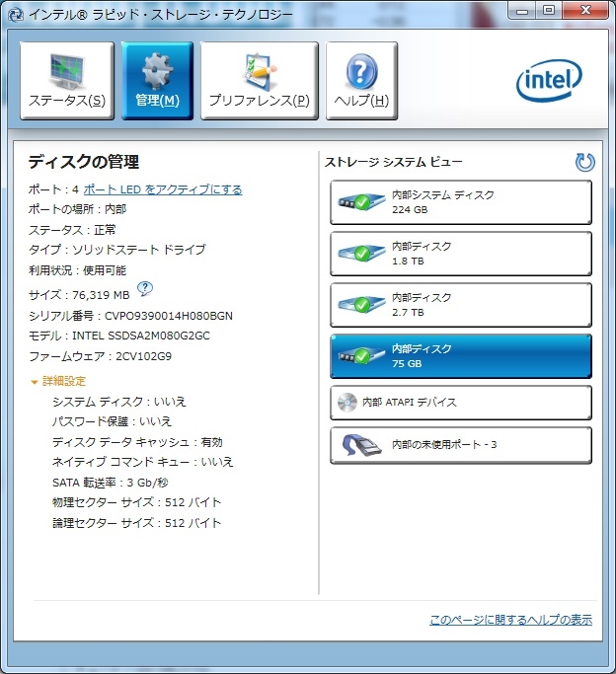Click ネイティブ コマンド キュー : いいえ line

pyautogui.click(x=143, y=462)
